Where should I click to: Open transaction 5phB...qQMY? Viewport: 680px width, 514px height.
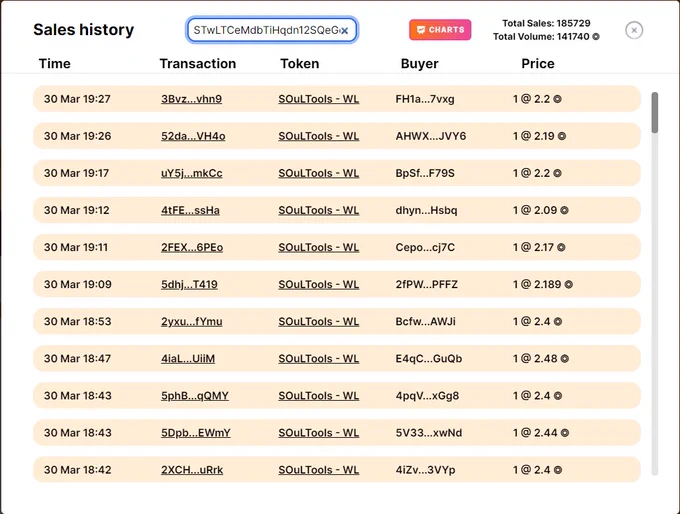click(195, 396)
